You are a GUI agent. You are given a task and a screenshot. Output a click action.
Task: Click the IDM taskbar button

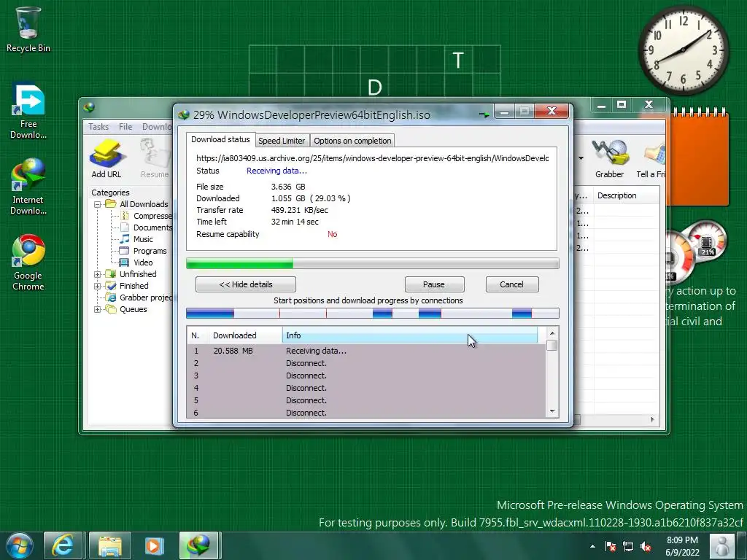[x=199, y=545]
